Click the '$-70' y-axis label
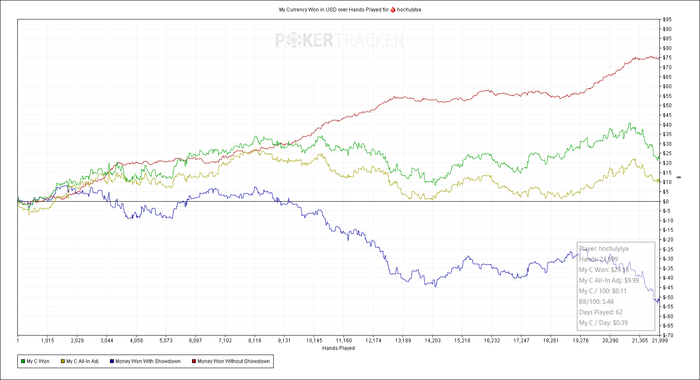 click(x=669, y=335)
